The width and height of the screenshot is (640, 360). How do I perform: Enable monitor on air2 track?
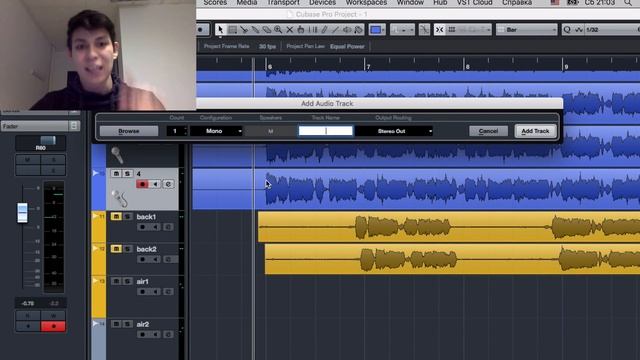[155, 335]
